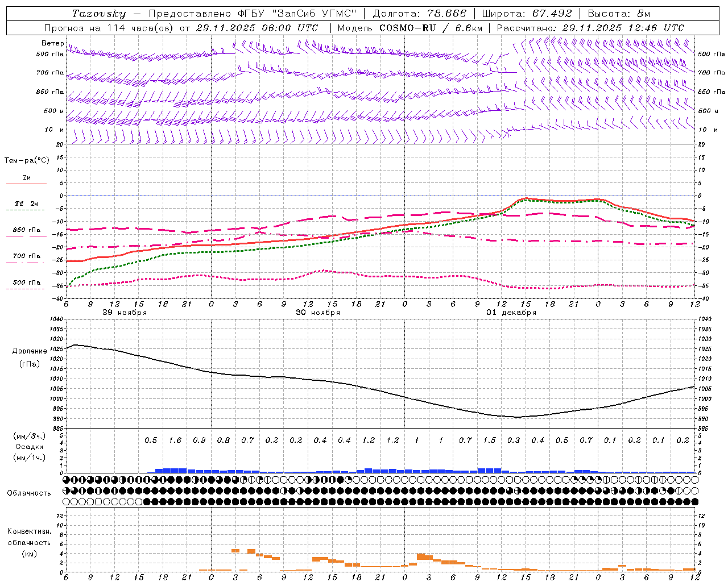
Task: Click the '(мм/1ч.)' precipitation unit label
Action: [x=30, y=458]
